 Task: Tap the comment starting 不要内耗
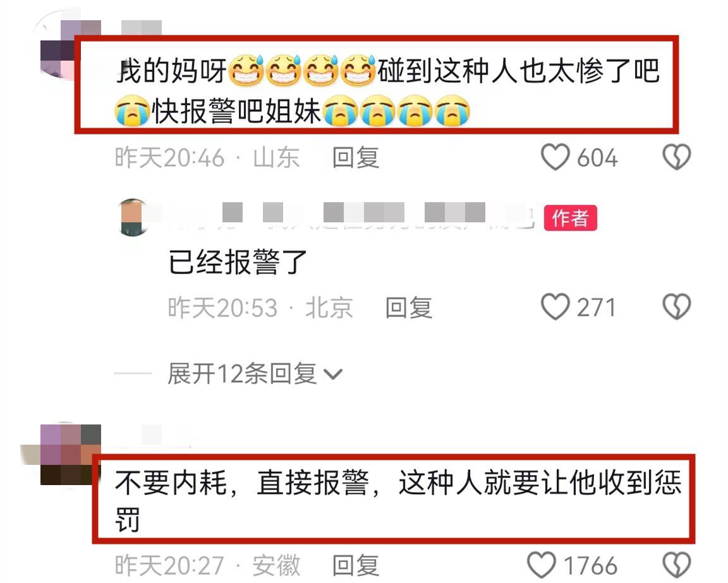[x=398, y=500]
